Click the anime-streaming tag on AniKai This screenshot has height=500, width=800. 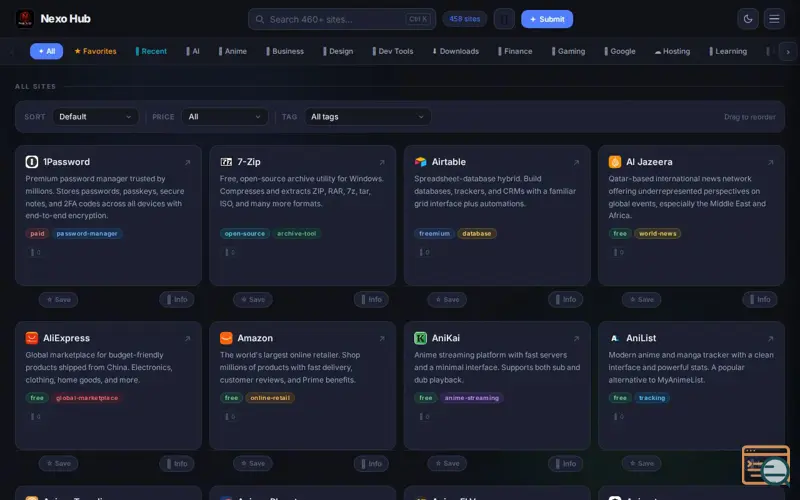point(472,398)
